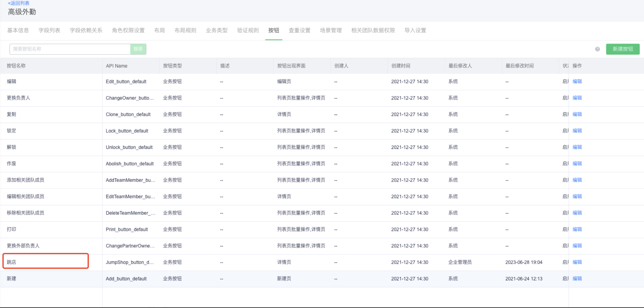Select the ChangePartnerOwne... API name
This screenshot has height=308, width=644.
coord(130,246)
